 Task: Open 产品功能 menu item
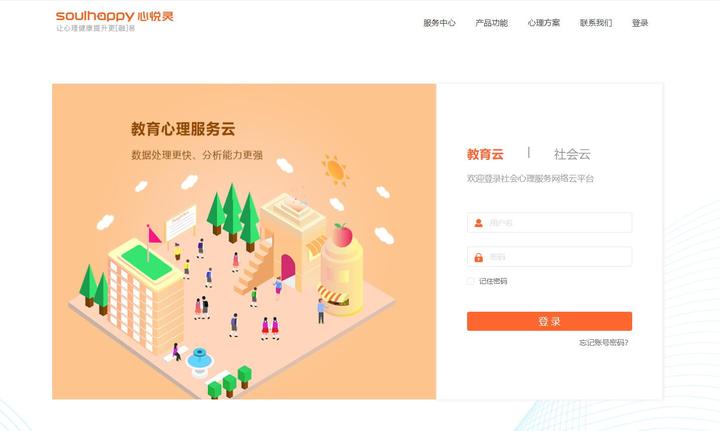tap(491, 23)
